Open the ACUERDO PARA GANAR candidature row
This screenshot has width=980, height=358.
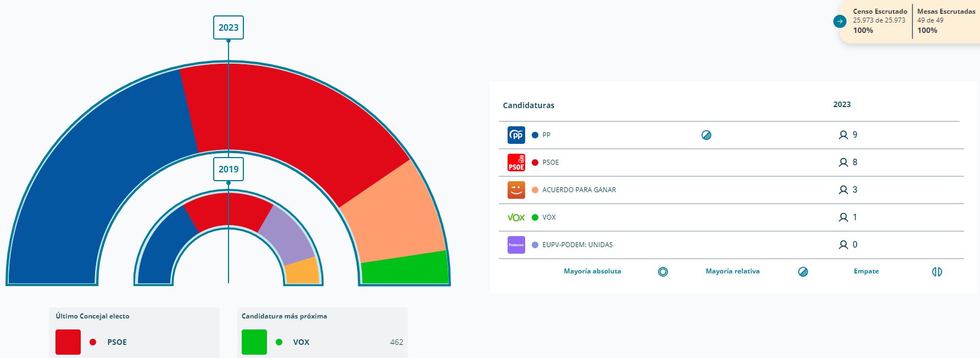click(579, 190)
